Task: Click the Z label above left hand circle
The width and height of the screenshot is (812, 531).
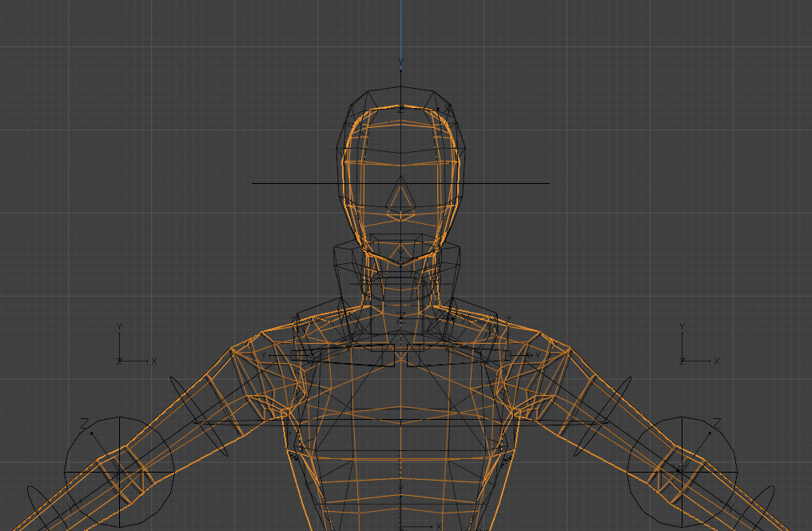Action: tap(84, 423)
